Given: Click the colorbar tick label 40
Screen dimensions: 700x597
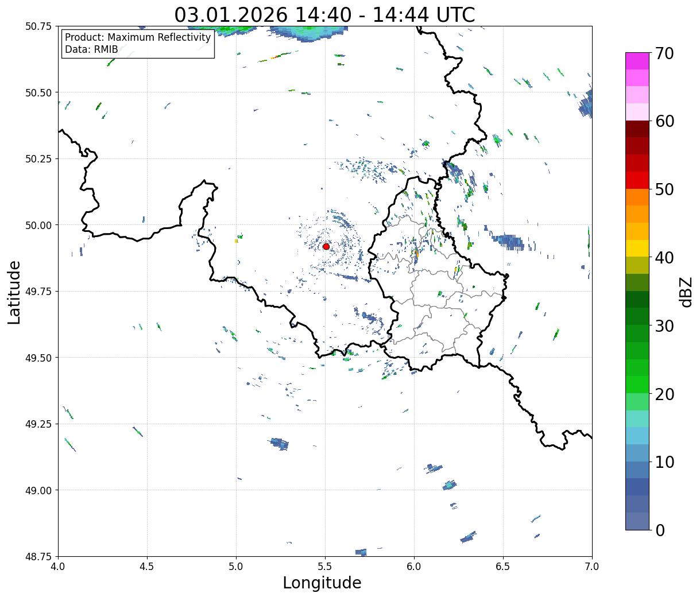Looking at the screenshot, I should (x=664, y=258).
